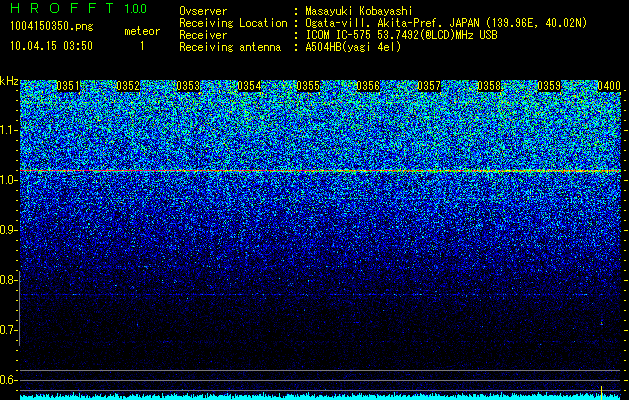Click the 0.7 frequency axis label
The width and height of the screenshot is (629, 400).
click(8, 330)
